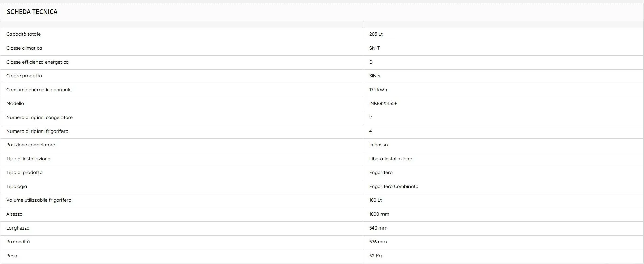Select the 'Silver' color value
This screenshot has width=644, height=264.
[375, 76]
